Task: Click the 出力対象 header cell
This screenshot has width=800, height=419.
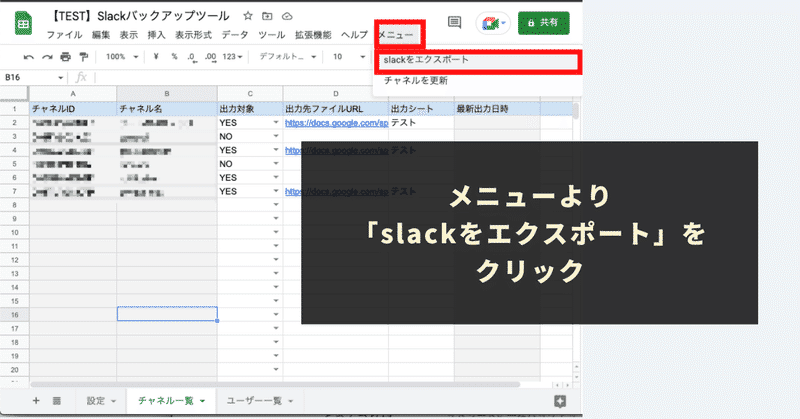Action: point(250,109)
